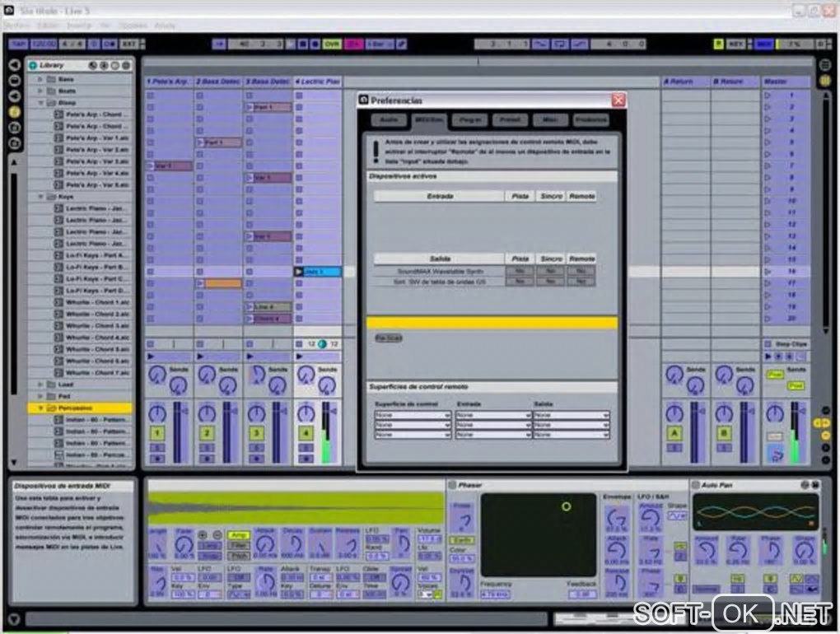The height and width of the screenshot is (634, 840).
Task: Select the first Pete's Arp - Chord file
Action: tap(92, 114)
